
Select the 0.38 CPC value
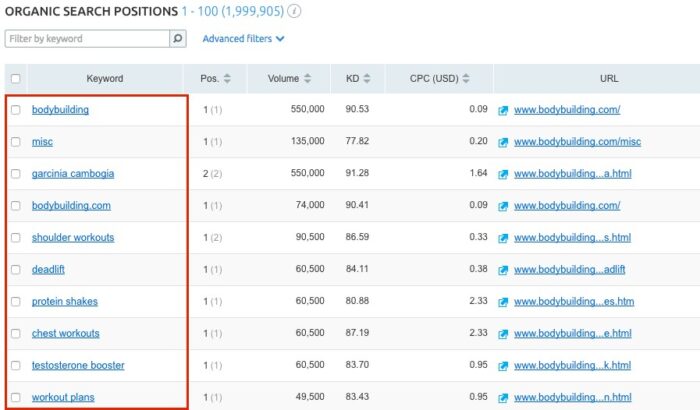478,269
